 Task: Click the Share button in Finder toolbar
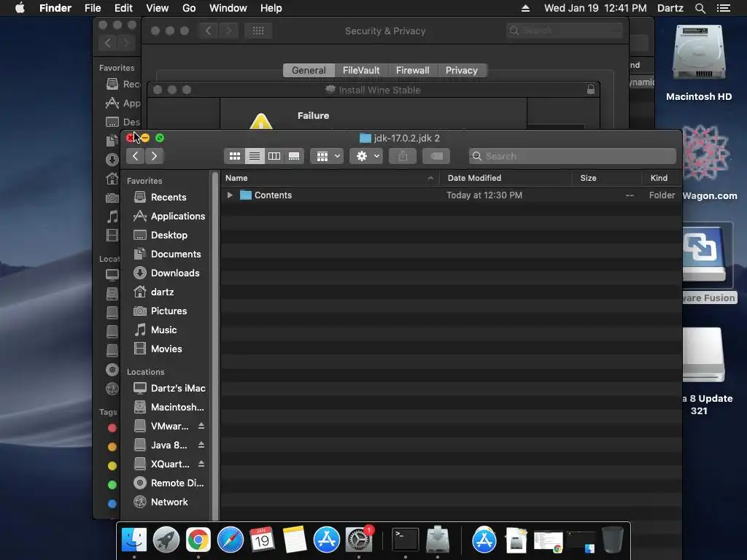pyautogui.click(x=403, y=156)
